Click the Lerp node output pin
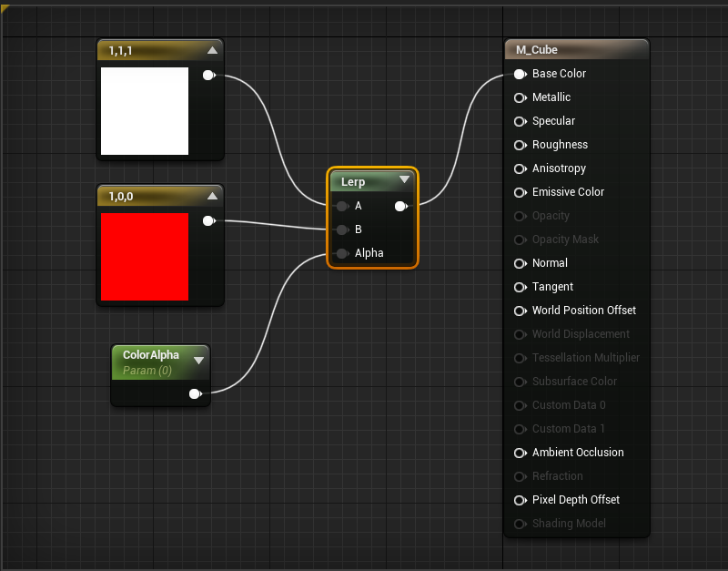The width and height of the screenshot is (728, 571). (x=400, y=207)
